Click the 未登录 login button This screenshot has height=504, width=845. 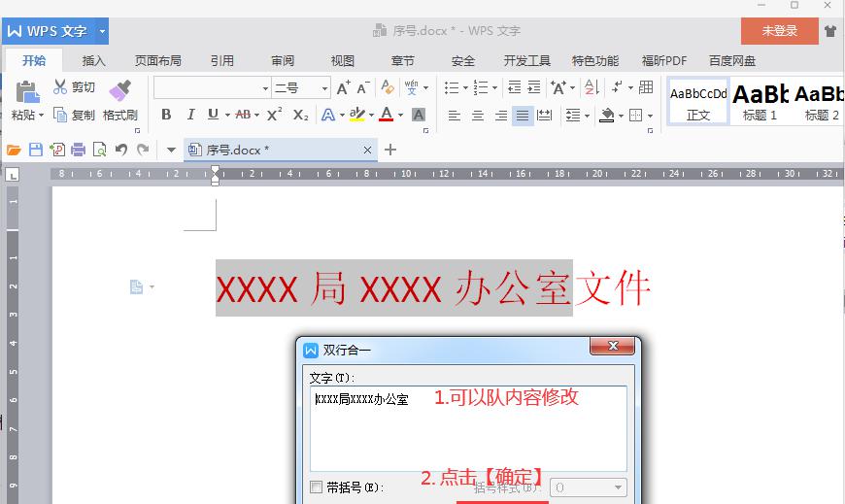tap(779, 31)
